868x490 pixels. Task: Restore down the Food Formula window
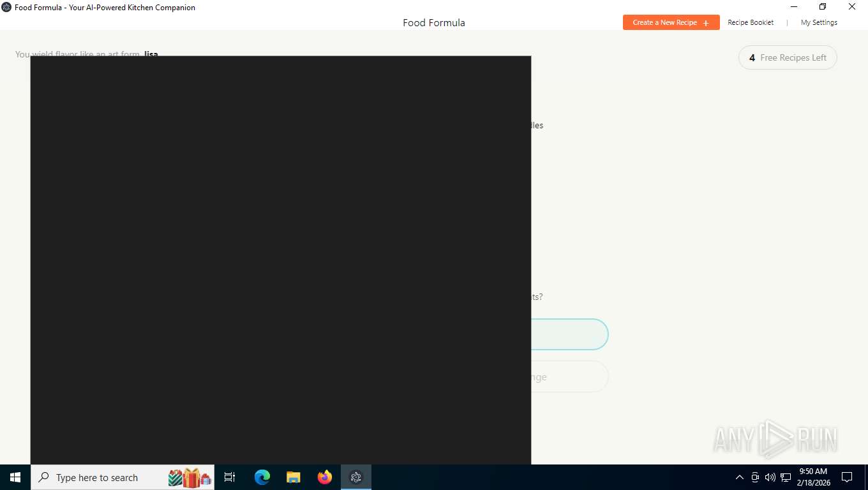[x=823, y=7]
